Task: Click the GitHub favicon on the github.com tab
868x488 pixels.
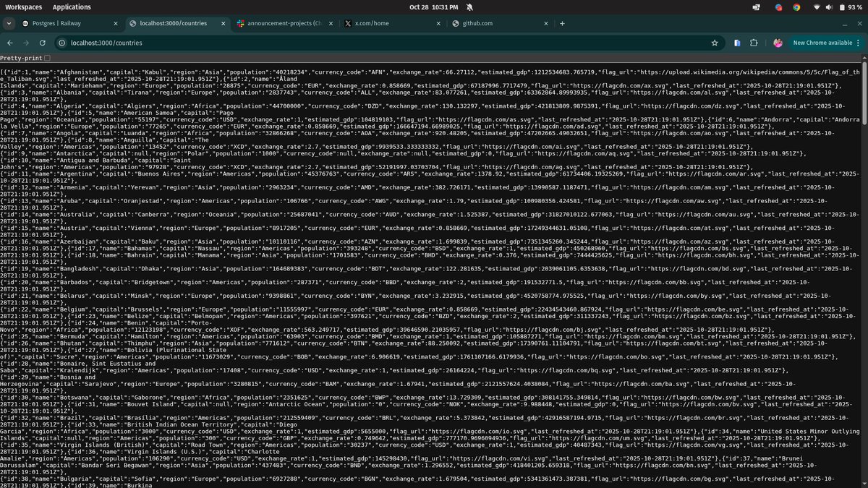Action: (456, 23)
